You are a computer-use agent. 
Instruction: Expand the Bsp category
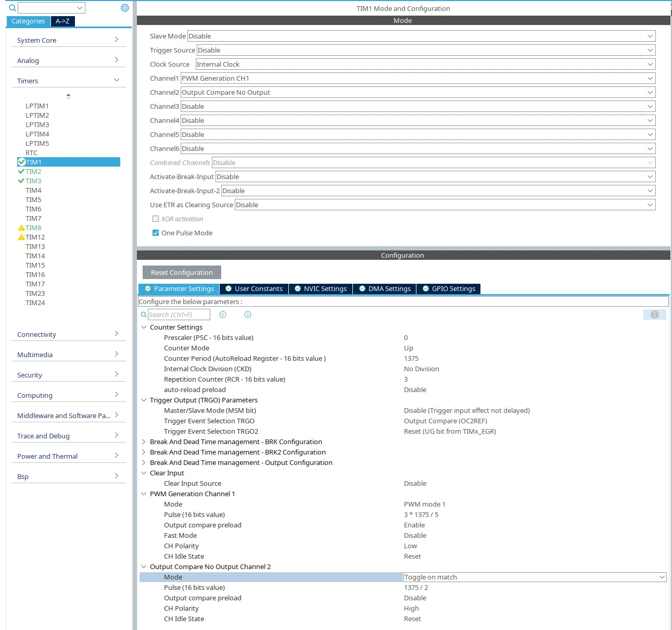68,476
